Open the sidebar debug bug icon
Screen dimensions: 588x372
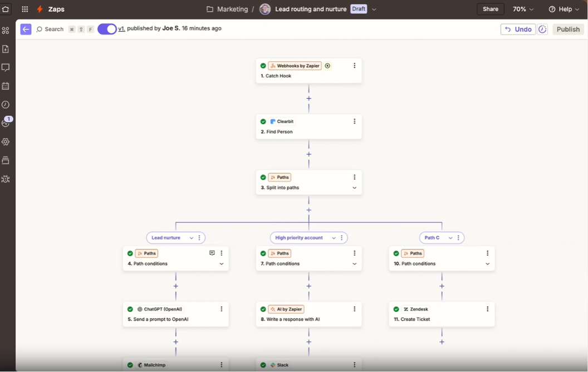point(6,179)
